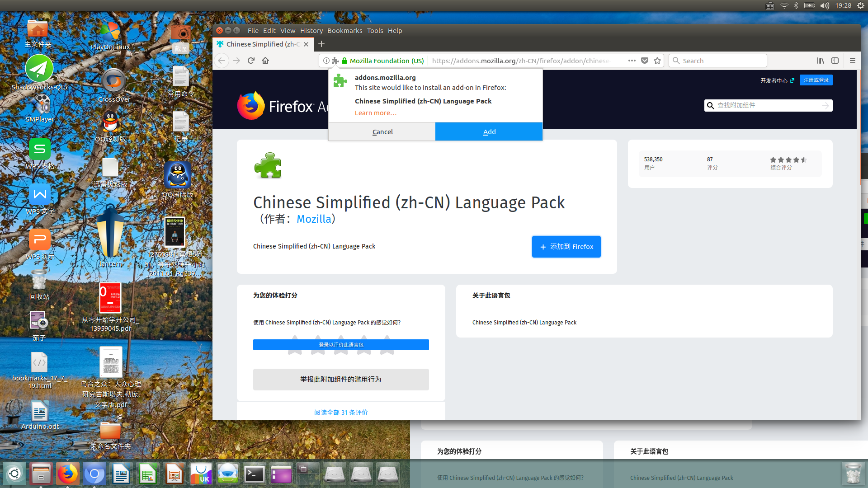Open the History menu
The width and height of the screenshot is (868, 488).
click(x=311, y=31)
